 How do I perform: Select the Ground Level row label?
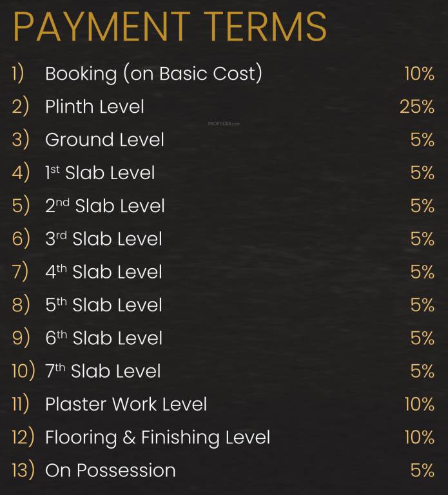coord(104,140)
